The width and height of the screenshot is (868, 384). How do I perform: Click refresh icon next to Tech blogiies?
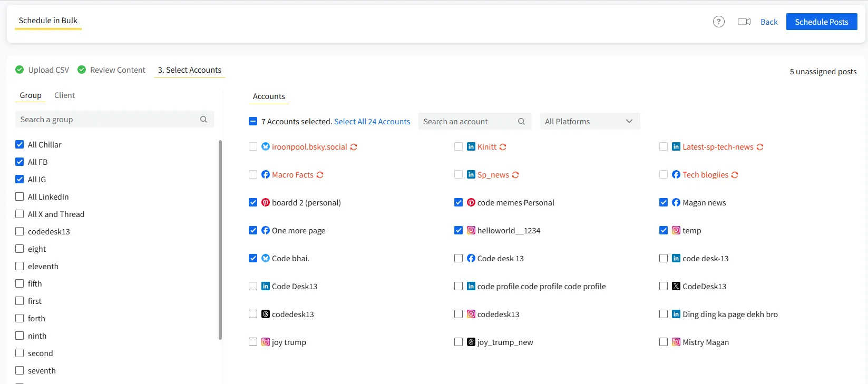(735, 175)
